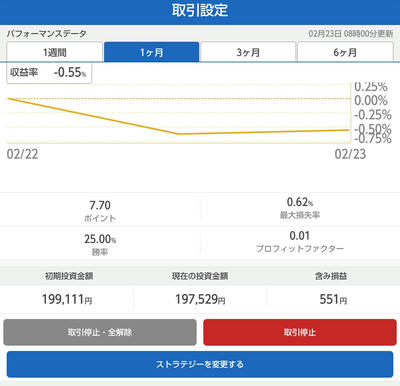Click the chart line low point
Image resolution: width=400 pixels, height=386 pixels.
(x=178, y=134)
